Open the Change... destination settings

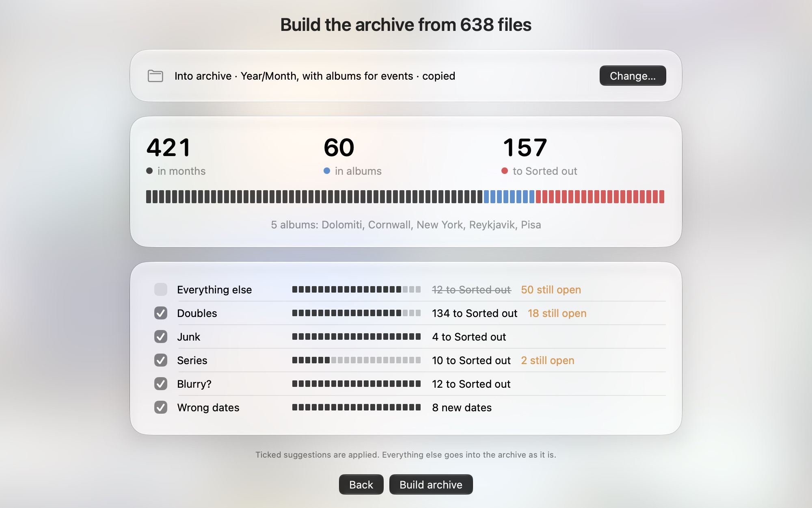(633, 76)
